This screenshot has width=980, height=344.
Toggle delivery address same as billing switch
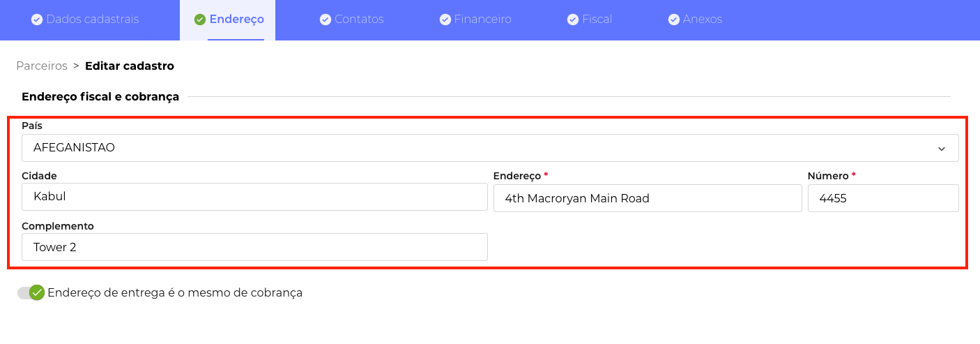(31, 293)
